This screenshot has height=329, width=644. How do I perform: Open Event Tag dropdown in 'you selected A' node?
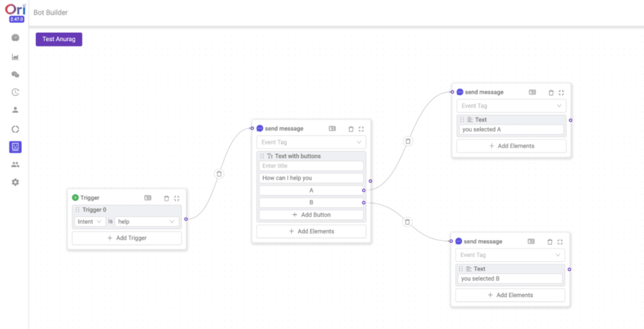511,106
